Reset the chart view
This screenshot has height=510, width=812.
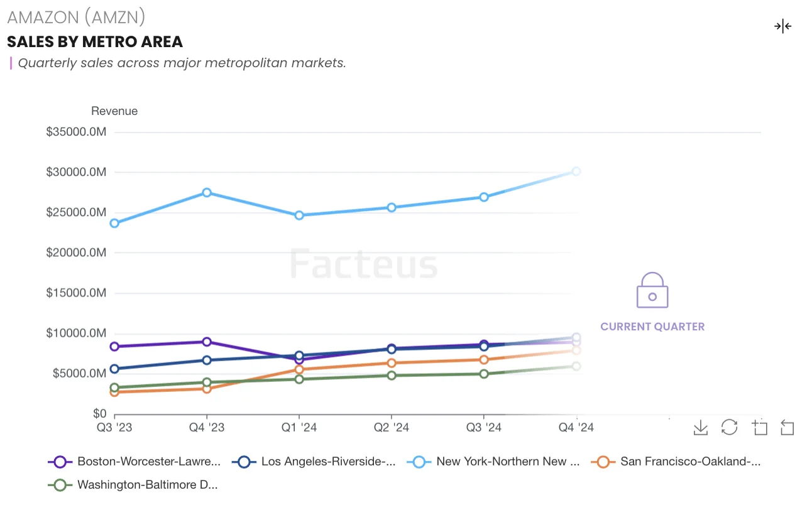787,428
